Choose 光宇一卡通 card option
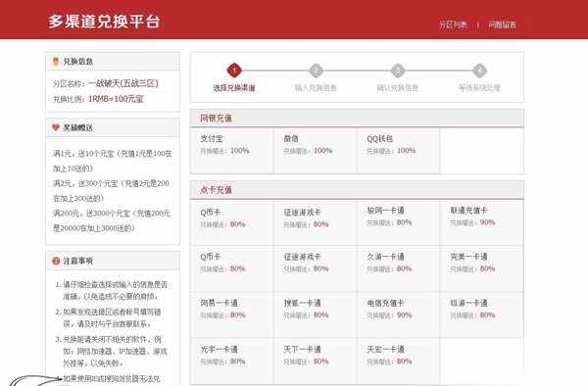Viewport: 588px width, 386px height. 232,361
